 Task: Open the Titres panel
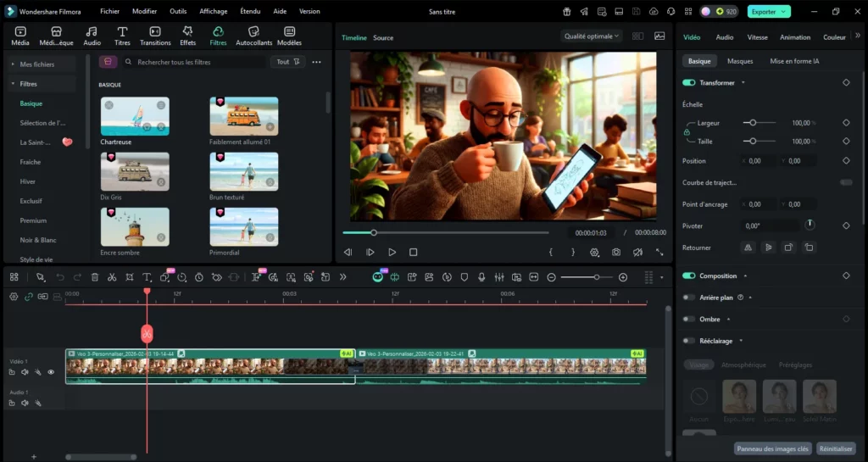pos(122,36)
